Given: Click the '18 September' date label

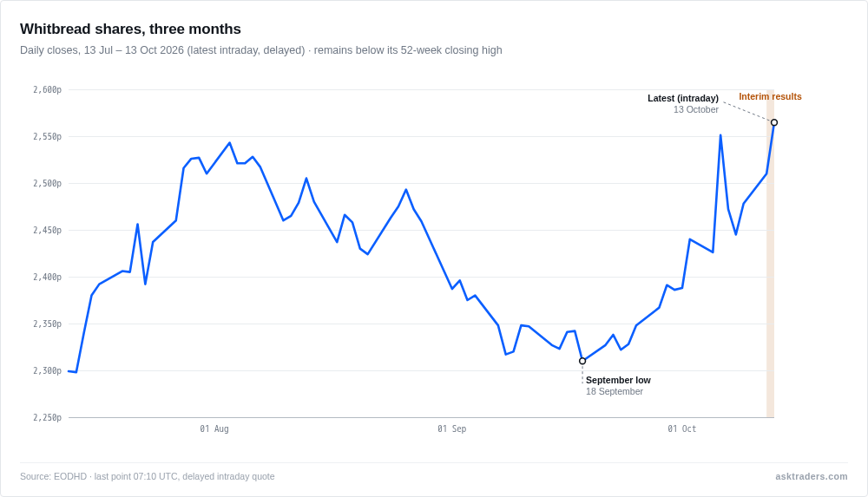Looking at the screenshot, I should (x=615, y=391).
